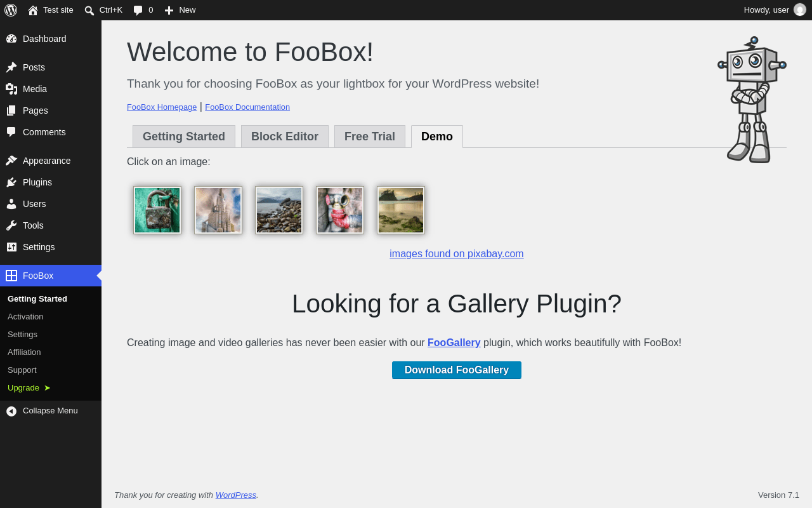Select the Demo tab
This screenshot has height=508, width=812.
coord(437,137)
